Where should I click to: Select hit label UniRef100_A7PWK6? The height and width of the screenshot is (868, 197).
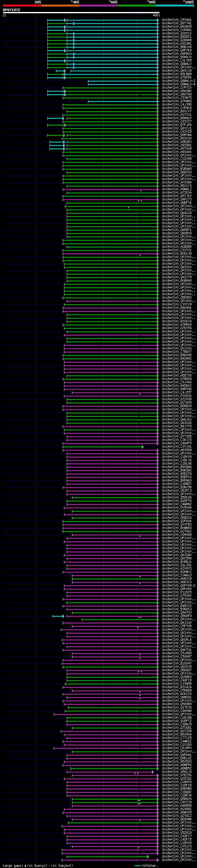coord(177,101)
